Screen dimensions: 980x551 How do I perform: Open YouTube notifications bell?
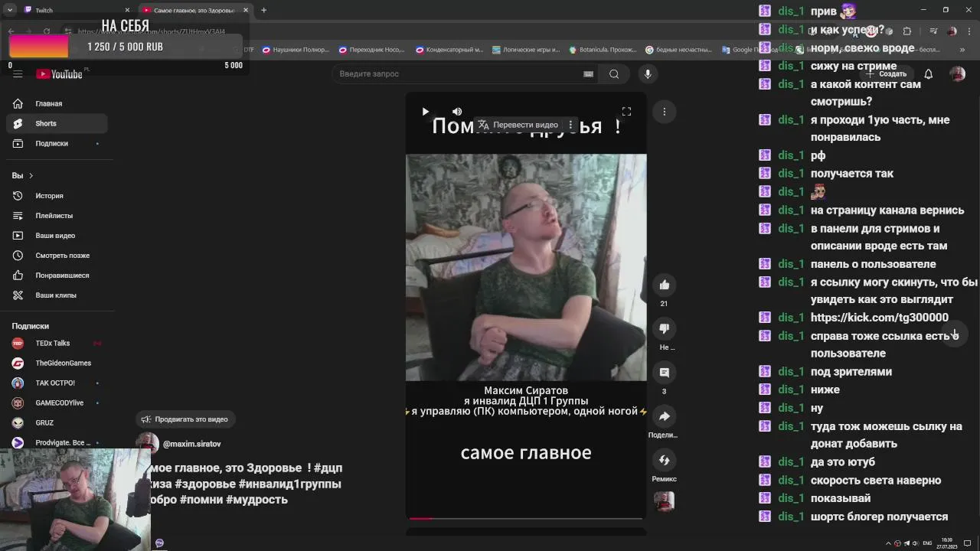(928, 74)
